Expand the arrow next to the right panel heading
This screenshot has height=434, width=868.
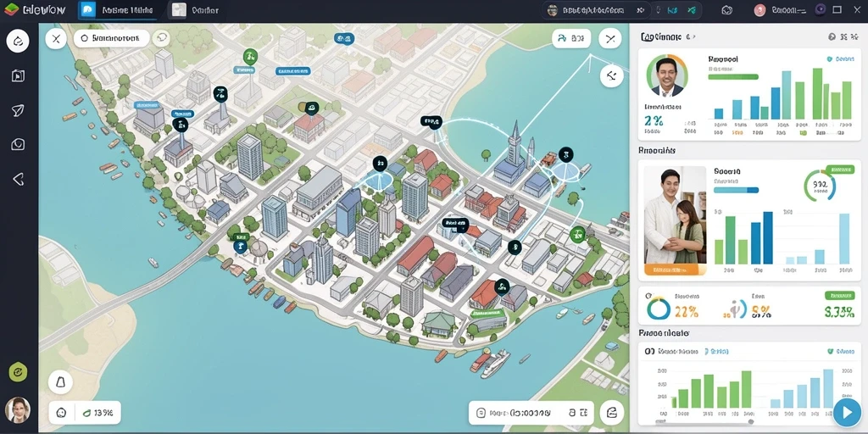[690, 37]
